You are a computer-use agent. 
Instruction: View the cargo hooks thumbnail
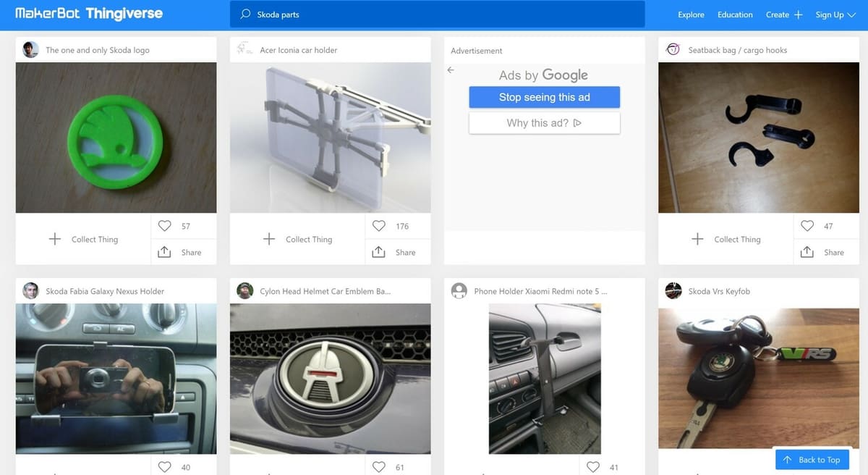coord(759,138)
